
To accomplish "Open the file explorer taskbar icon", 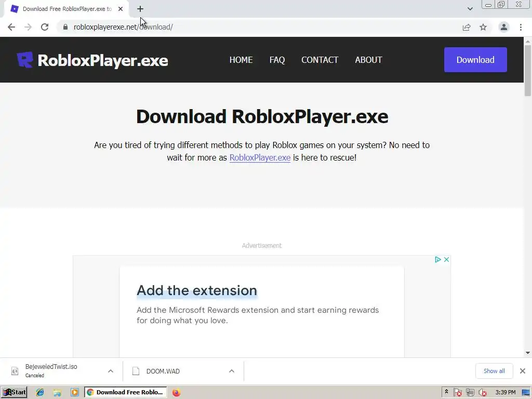I will 57,393.
